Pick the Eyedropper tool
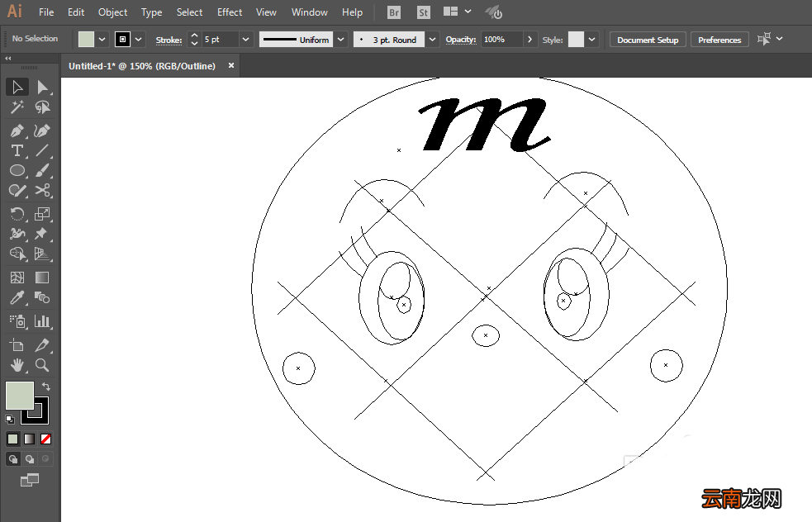Screen dimensions: 812x522 pyautogui.click(x=17, y=298)
